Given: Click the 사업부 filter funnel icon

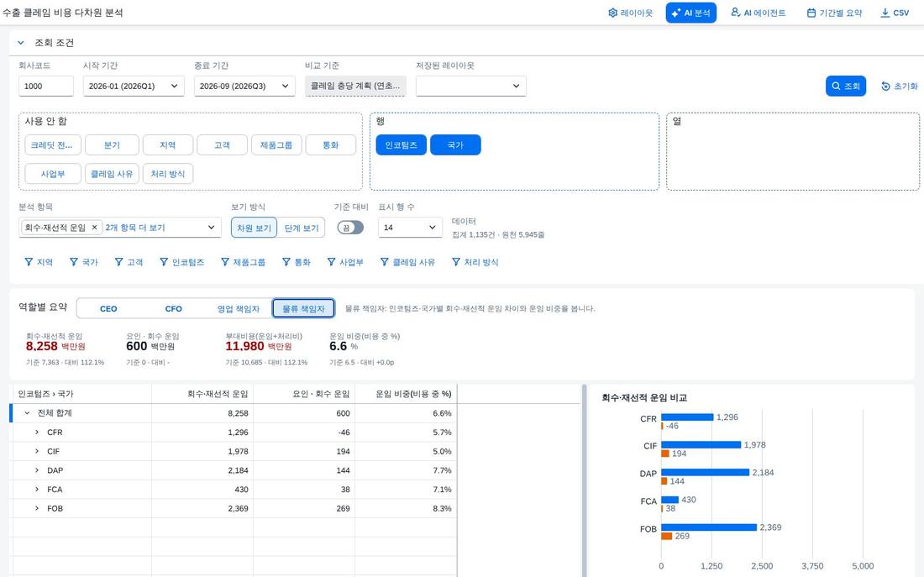Looking at the screenshot, I should tap(332, 262).
